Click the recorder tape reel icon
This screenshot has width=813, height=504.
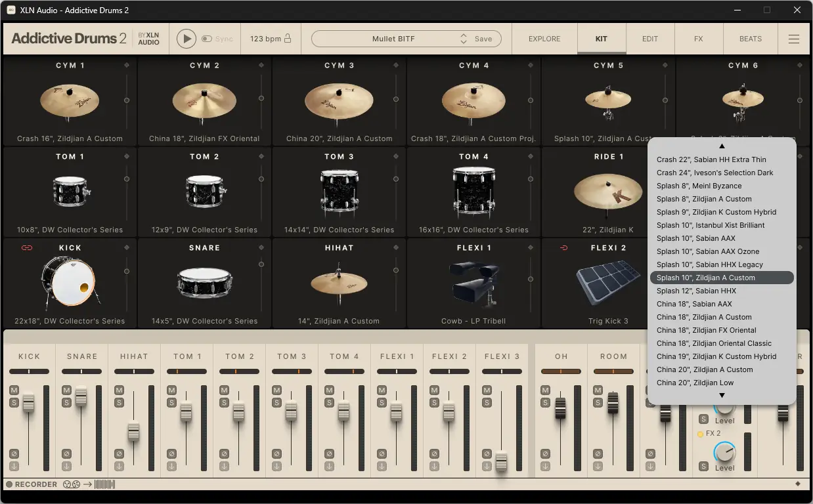pos(72,484)
